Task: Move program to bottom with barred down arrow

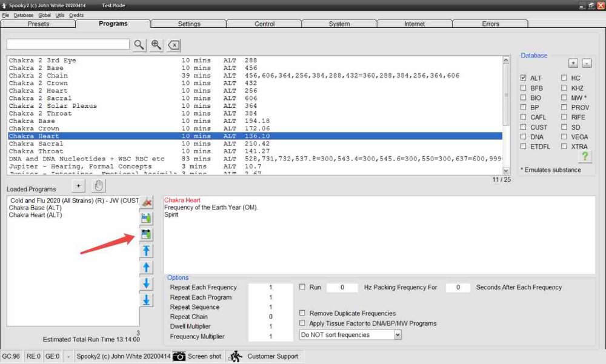Action: click(x=147, y=300)
